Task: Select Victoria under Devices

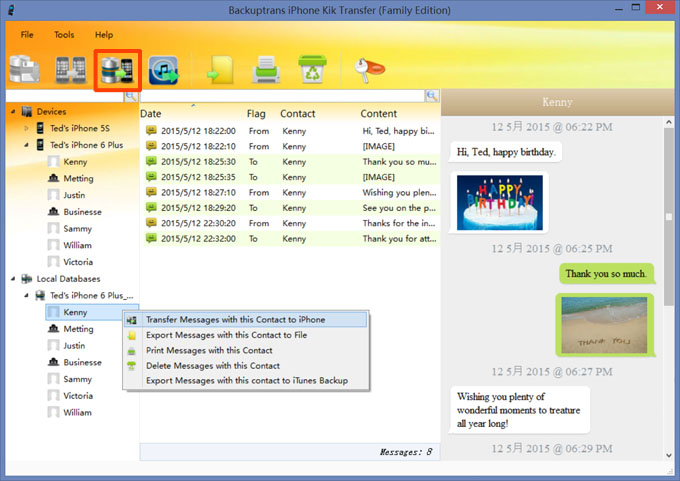Action: point(78,262)
